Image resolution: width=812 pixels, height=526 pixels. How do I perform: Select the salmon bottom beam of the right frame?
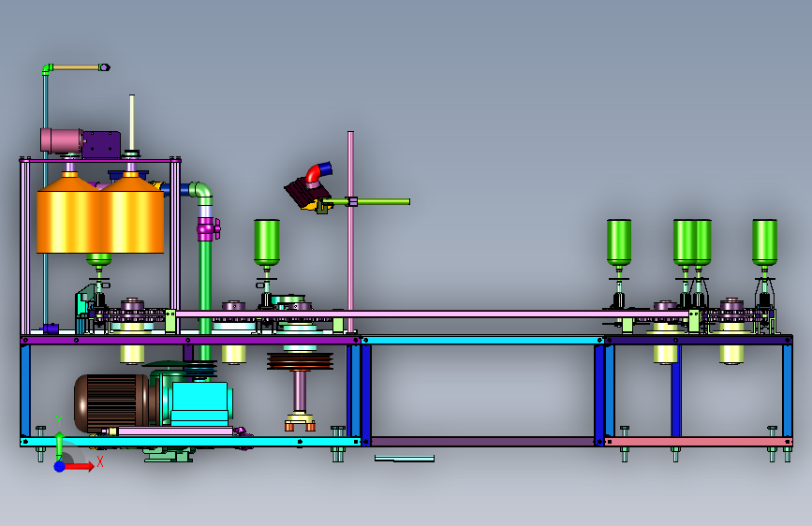click(698, 442)
